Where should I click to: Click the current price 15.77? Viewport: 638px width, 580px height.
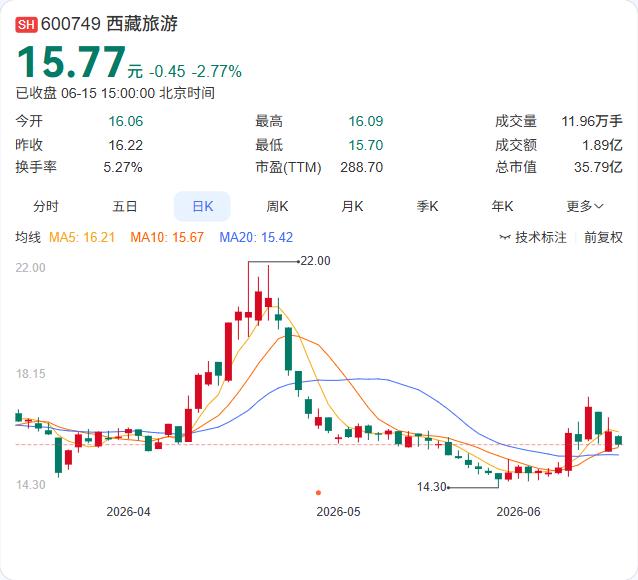coord(71,62)
